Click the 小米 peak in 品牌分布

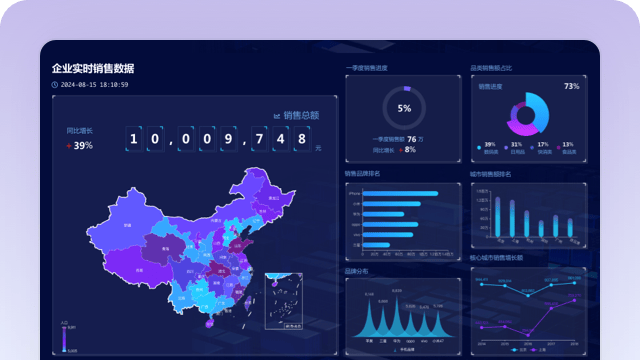(438, 324)
